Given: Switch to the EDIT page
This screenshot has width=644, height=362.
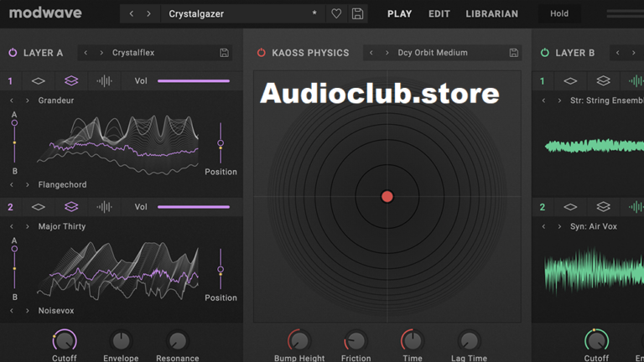Looking at the screenshot, I should point(439,14).
